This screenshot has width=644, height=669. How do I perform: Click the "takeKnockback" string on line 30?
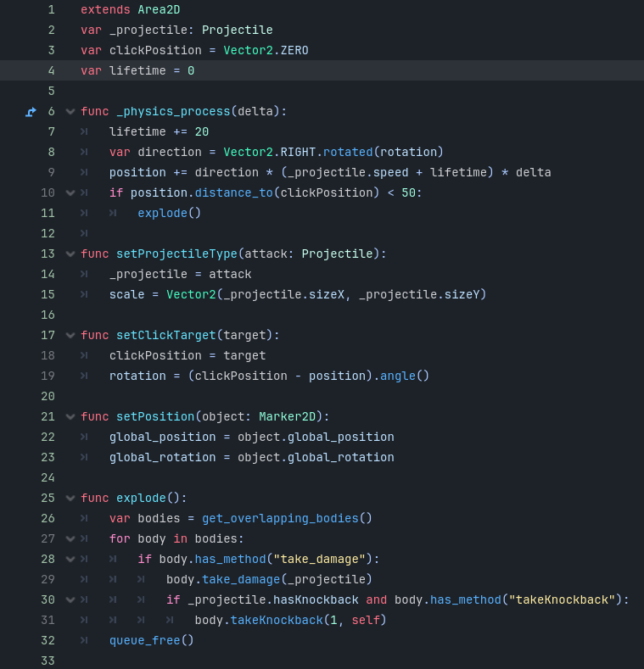tap(562, 599)
